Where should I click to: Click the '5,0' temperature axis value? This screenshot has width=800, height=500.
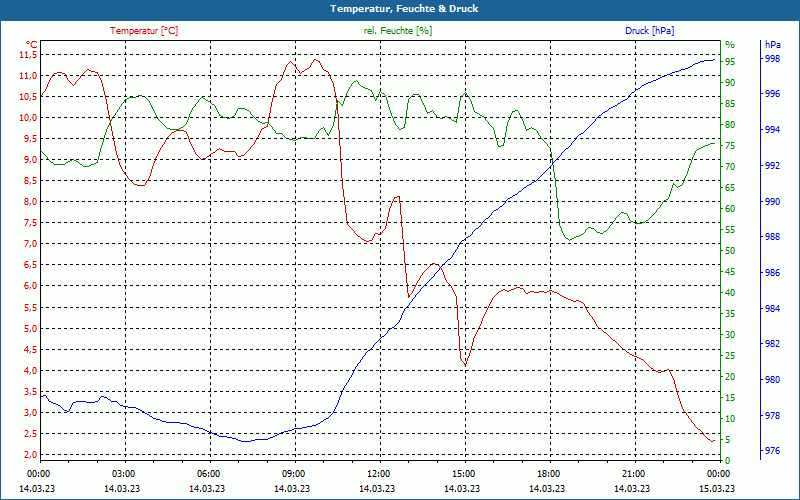pos(30,329)
